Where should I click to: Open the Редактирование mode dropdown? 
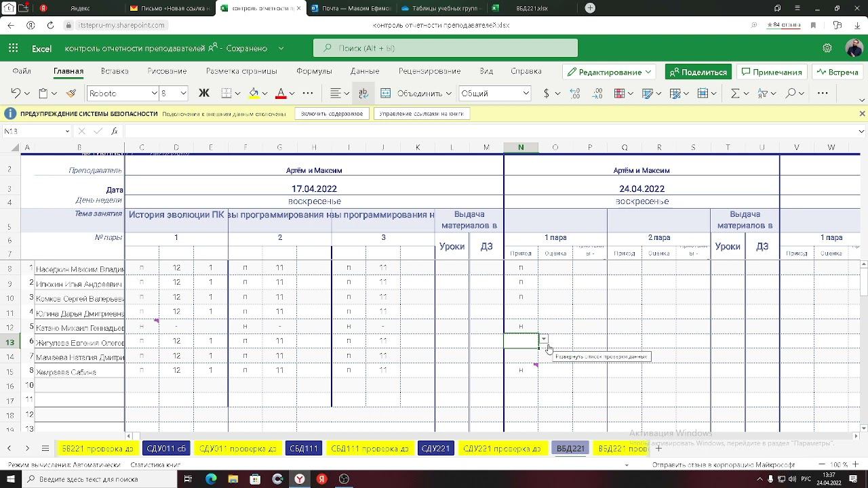(x=610, y=72)
